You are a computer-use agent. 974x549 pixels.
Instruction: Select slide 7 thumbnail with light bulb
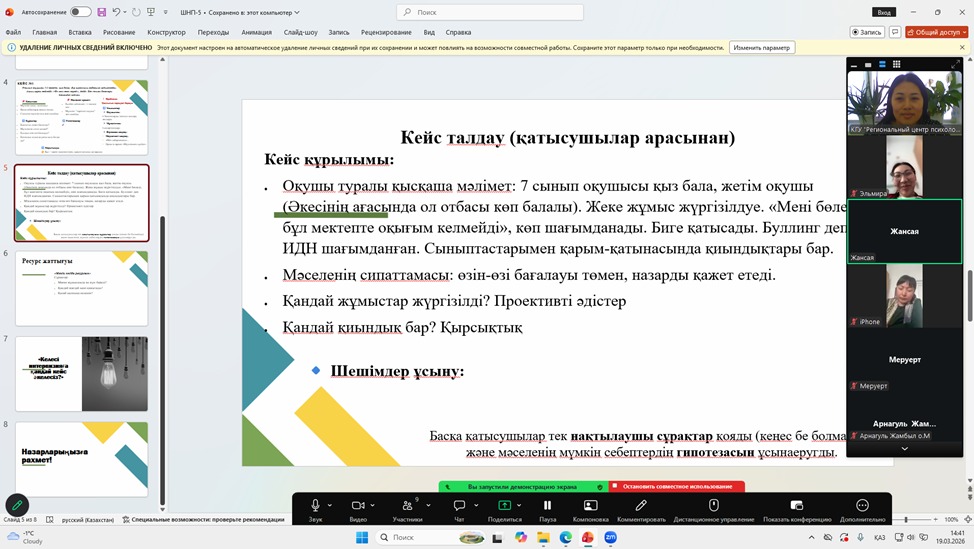(x=82, y=373)
